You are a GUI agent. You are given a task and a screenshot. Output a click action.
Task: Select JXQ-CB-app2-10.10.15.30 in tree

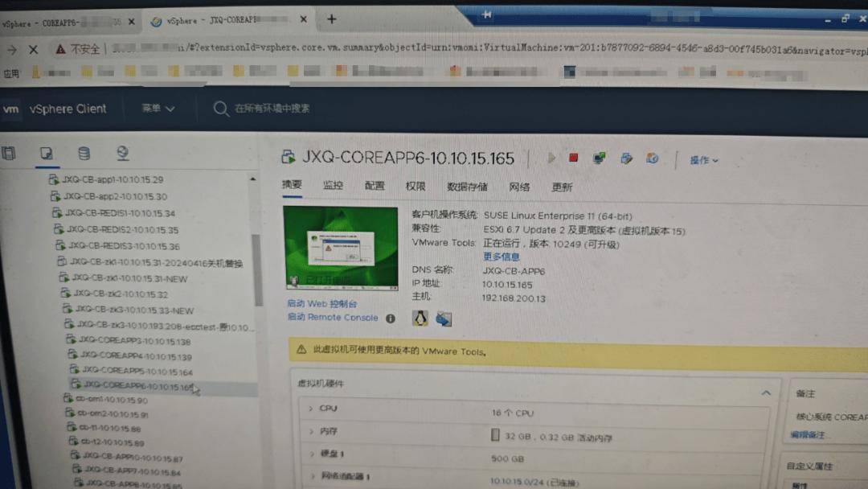tap(115, 196)
